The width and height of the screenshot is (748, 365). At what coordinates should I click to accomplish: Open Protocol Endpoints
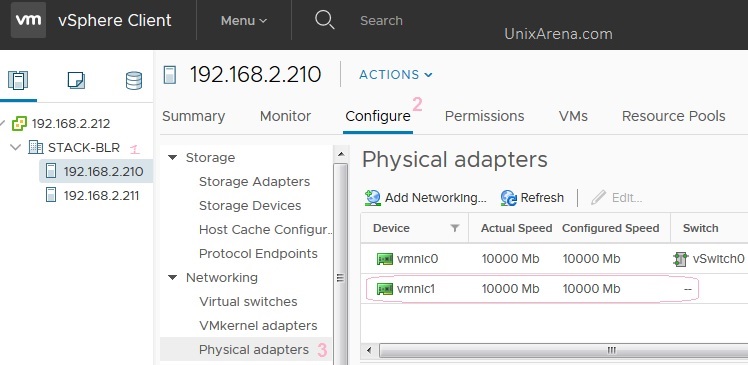[x=258, y=253]
